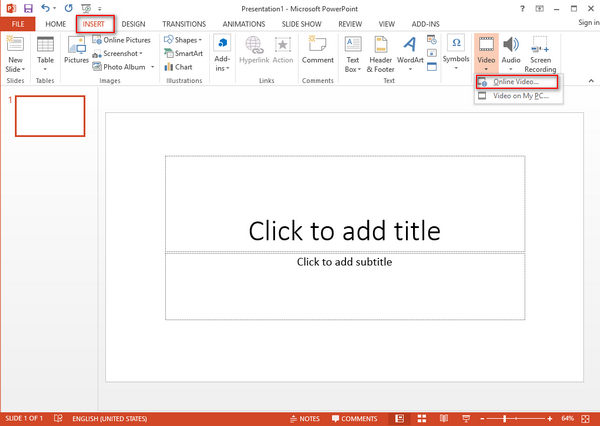Select slide 1 thumbnail
The image size is (600, 426).
tap(50, 116)
